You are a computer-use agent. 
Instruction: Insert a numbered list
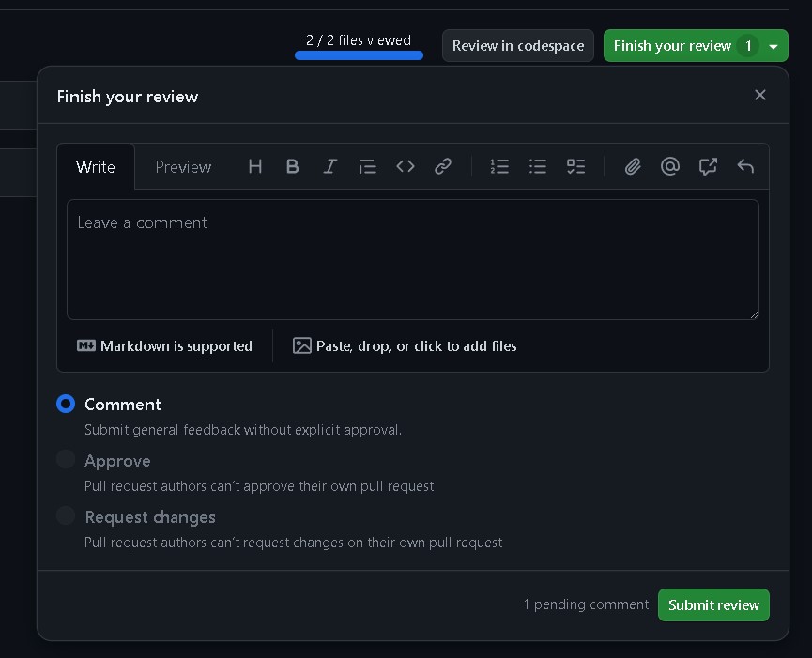[499, 166]
